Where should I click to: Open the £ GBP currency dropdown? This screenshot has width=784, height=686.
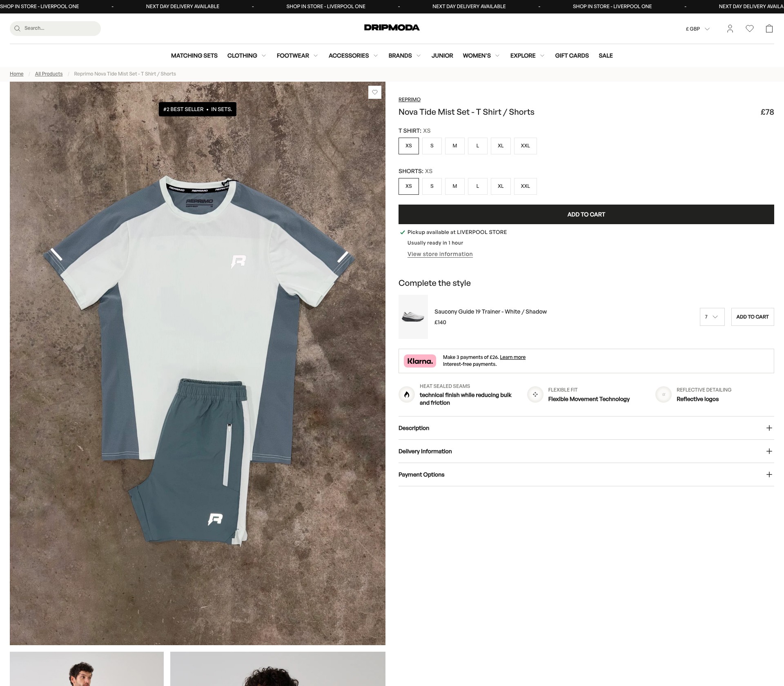[697, 29]
